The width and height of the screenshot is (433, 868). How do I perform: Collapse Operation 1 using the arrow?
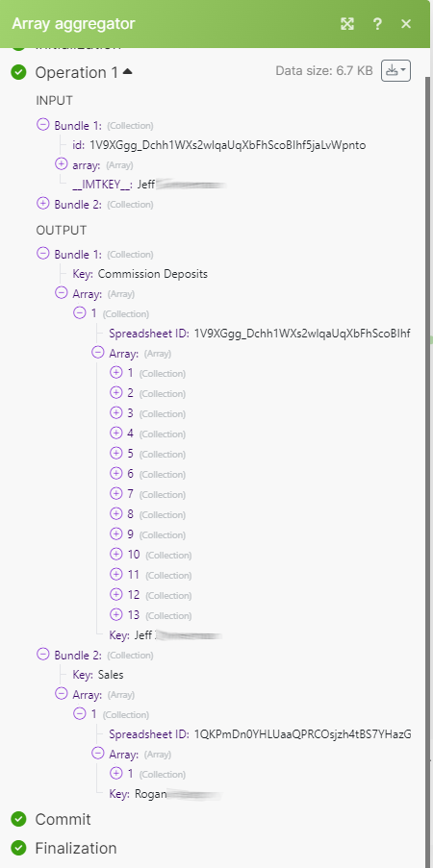(x=128, y=71)
